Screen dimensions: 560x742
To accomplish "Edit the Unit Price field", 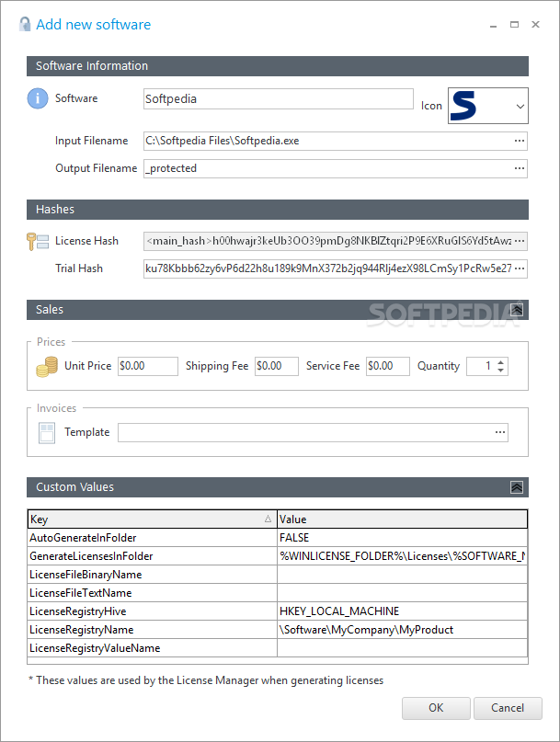I will 148,366.
